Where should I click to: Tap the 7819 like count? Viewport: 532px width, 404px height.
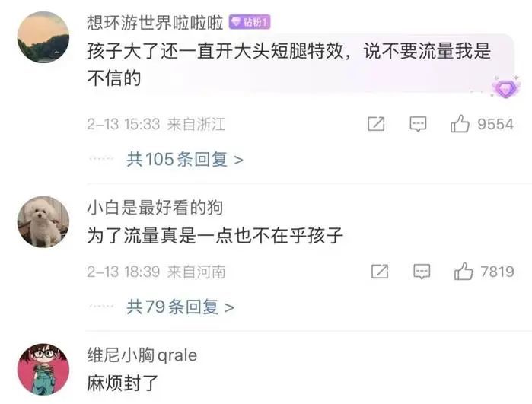point(498,272)
